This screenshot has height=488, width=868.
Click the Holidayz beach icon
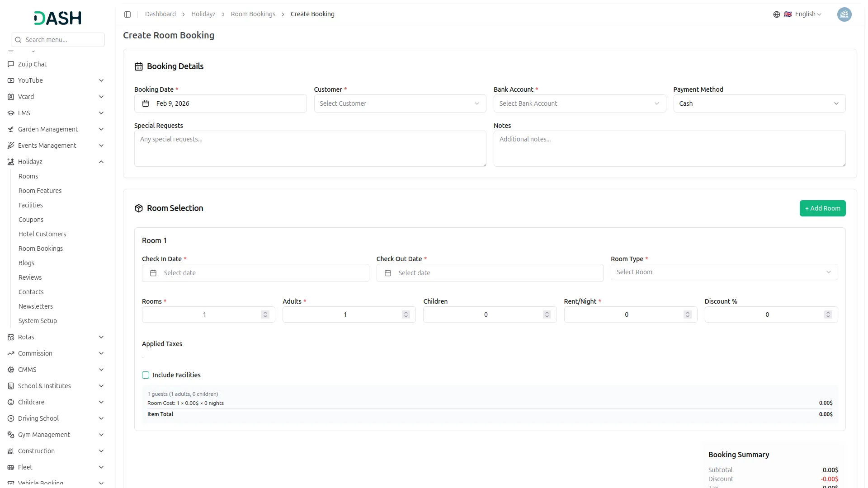tap(11, 162)
